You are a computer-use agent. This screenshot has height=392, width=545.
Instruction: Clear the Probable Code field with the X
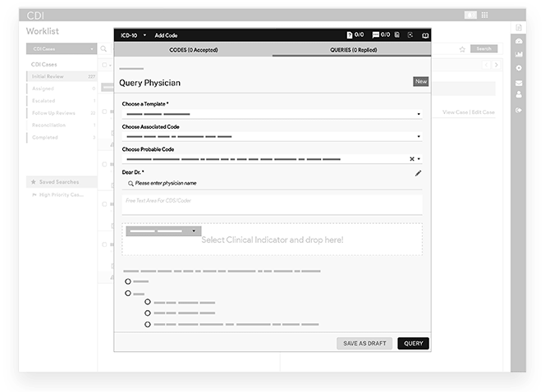coord(412,158)
